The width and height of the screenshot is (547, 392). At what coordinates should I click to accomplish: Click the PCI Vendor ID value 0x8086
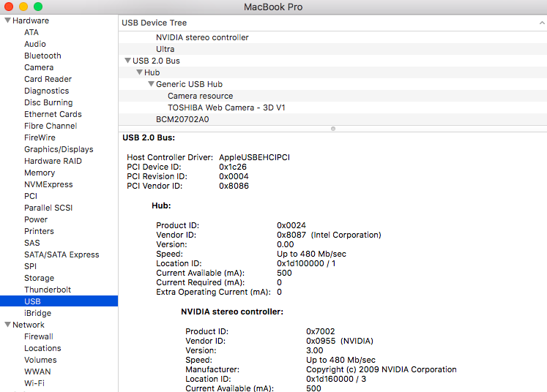(234, 186)
